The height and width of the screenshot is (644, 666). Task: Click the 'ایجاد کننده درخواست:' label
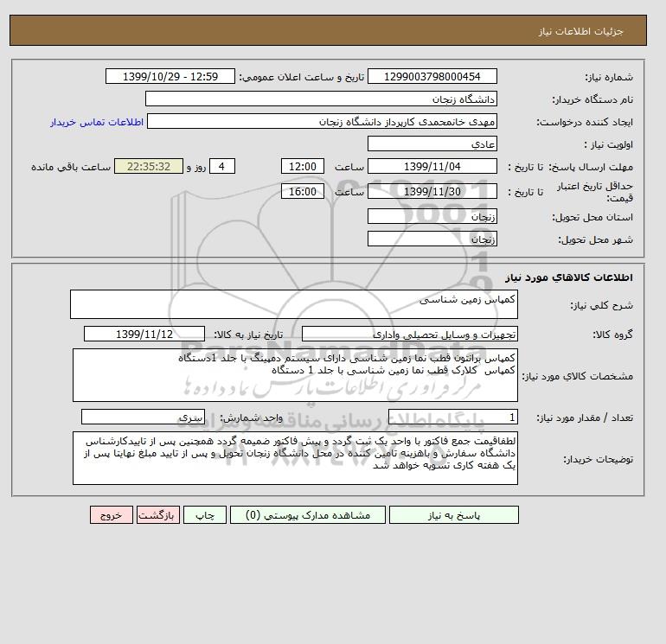[585, 122]
